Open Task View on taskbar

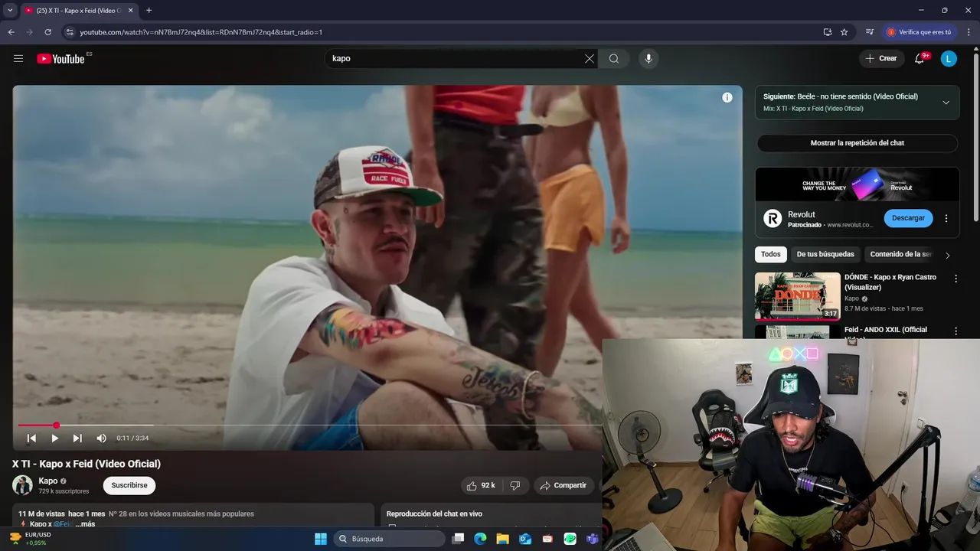coord(458,539)
